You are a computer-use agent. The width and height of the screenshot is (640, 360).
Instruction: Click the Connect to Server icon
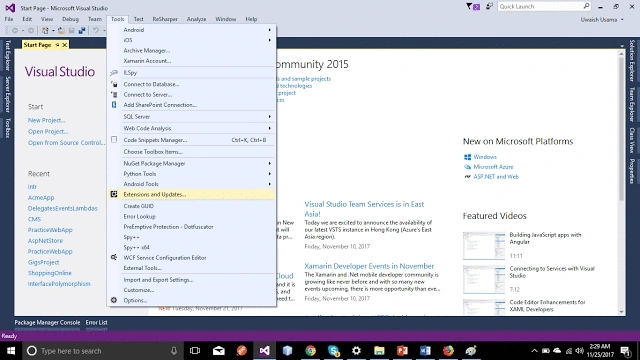pyautogui.click(x=114, y=94)
